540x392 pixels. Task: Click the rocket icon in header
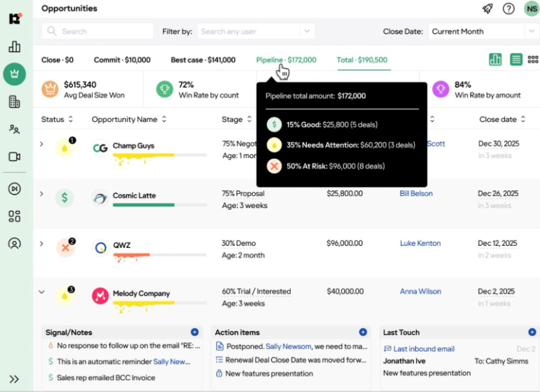click(487, 8)
